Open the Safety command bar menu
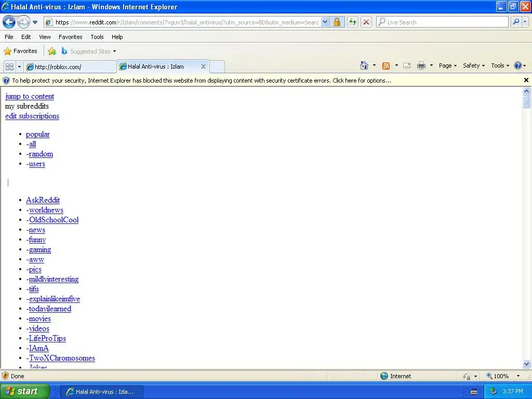532x399 pixels. click(x=474, y=65)
